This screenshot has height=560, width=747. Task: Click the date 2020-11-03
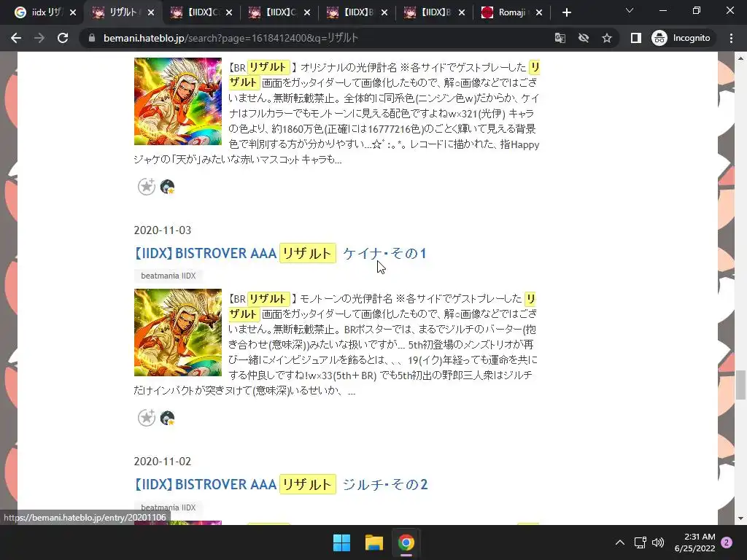[163, 230]
